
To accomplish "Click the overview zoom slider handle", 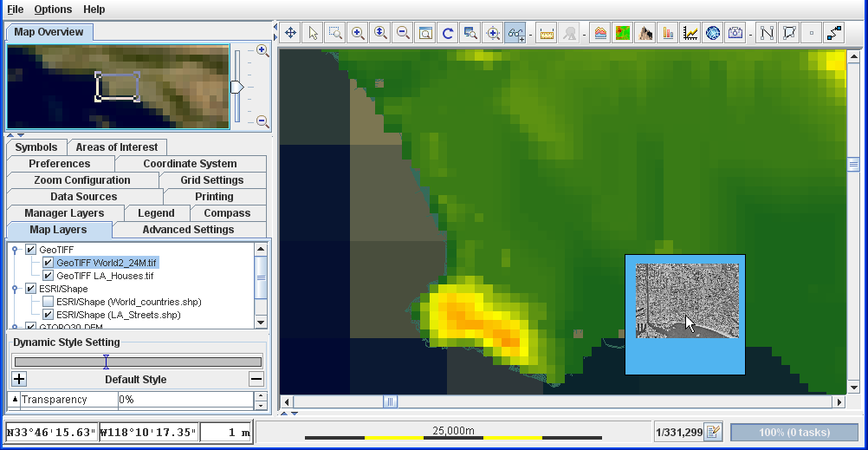I will [x=236, y=87].
